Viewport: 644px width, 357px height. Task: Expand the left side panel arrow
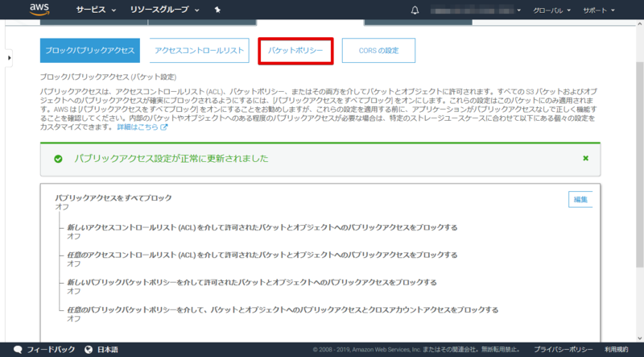click(x=10, y=58)
